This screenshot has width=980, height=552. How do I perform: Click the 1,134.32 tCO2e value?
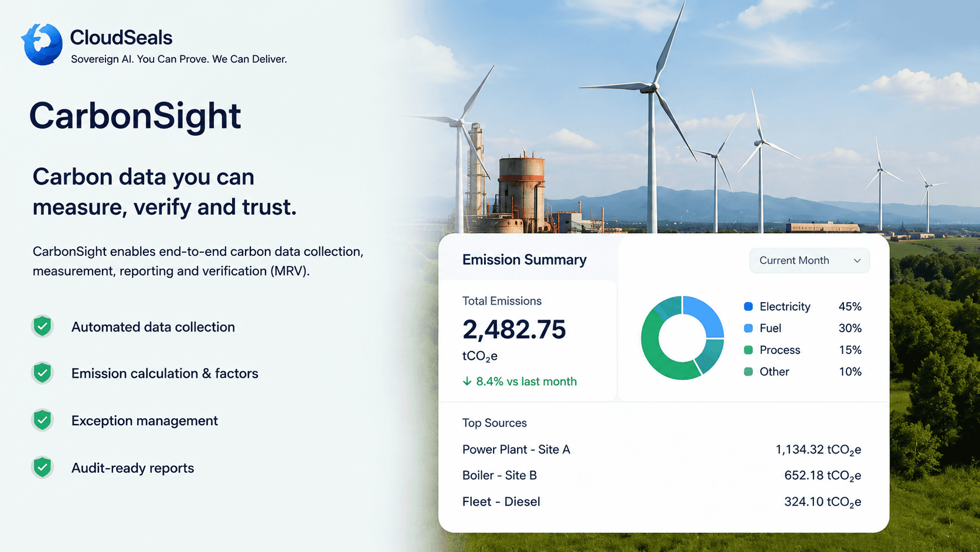coord(818,450)
